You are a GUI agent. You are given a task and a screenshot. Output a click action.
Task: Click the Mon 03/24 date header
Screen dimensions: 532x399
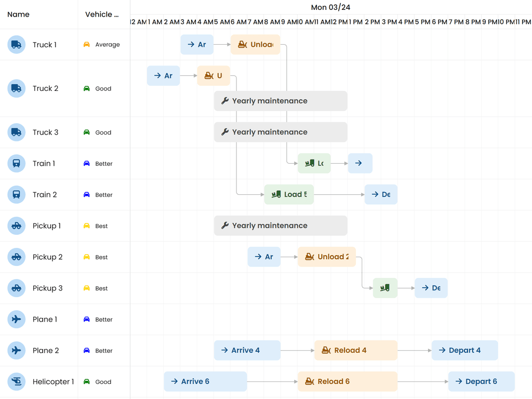(x=330, y=7)
